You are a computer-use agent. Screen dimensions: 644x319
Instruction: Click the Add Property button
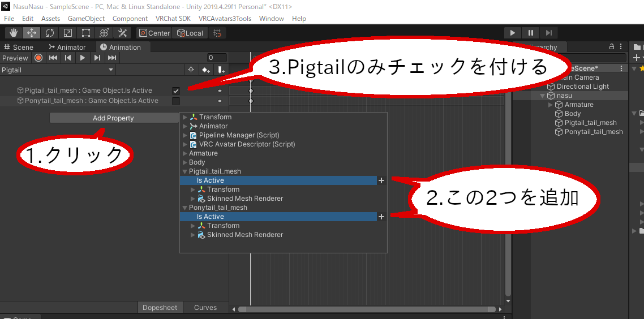(113, 118)
